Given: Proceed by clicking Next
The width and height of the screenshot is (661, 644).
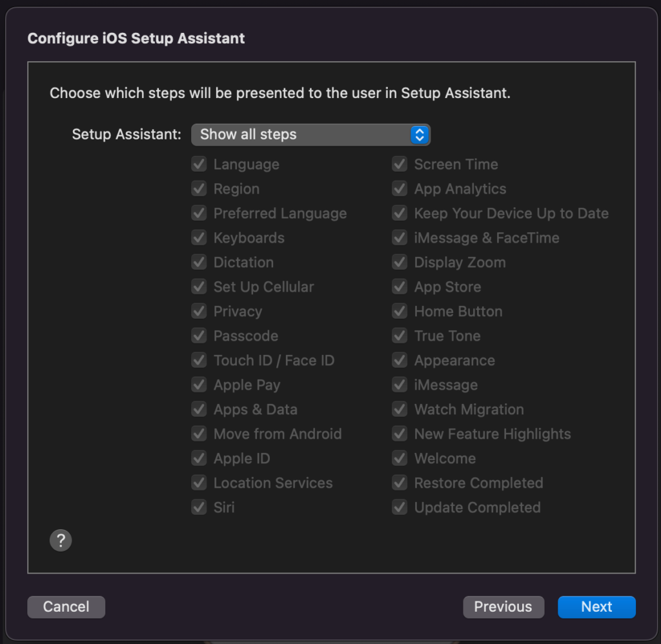Looking at the screenshot, I should (596, 607).
